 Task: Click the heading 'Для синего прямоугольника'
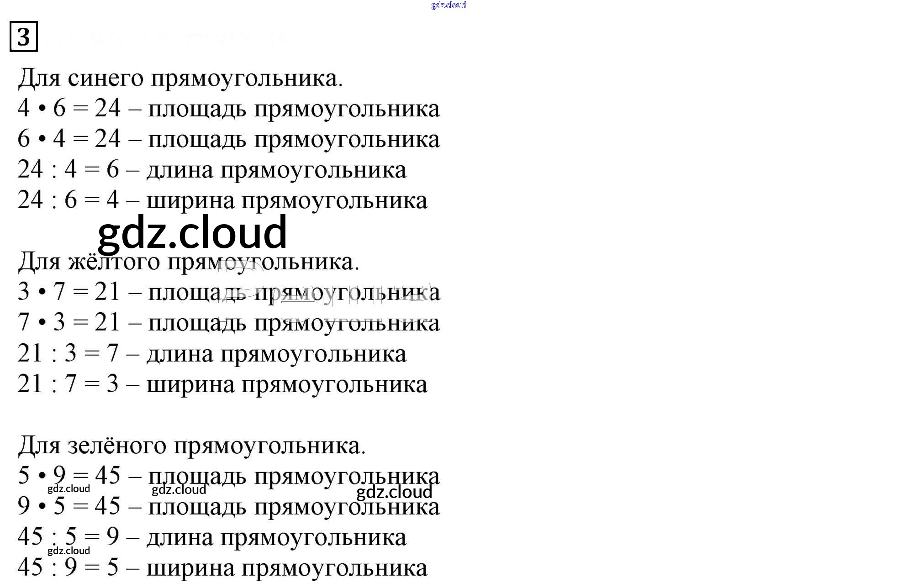click(180, 78)
